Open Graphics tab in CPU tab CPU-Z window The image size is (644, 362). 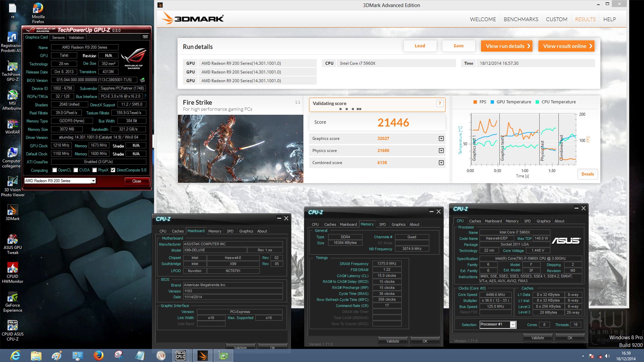(543, 221)
